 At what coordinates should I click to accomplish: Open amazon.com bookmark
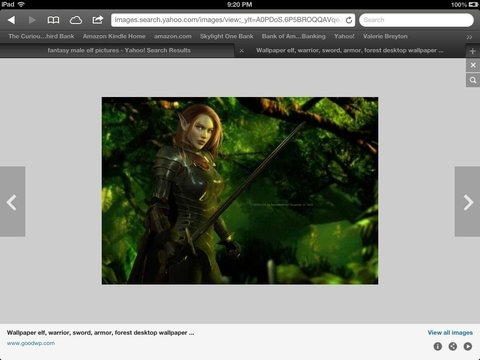173,36
